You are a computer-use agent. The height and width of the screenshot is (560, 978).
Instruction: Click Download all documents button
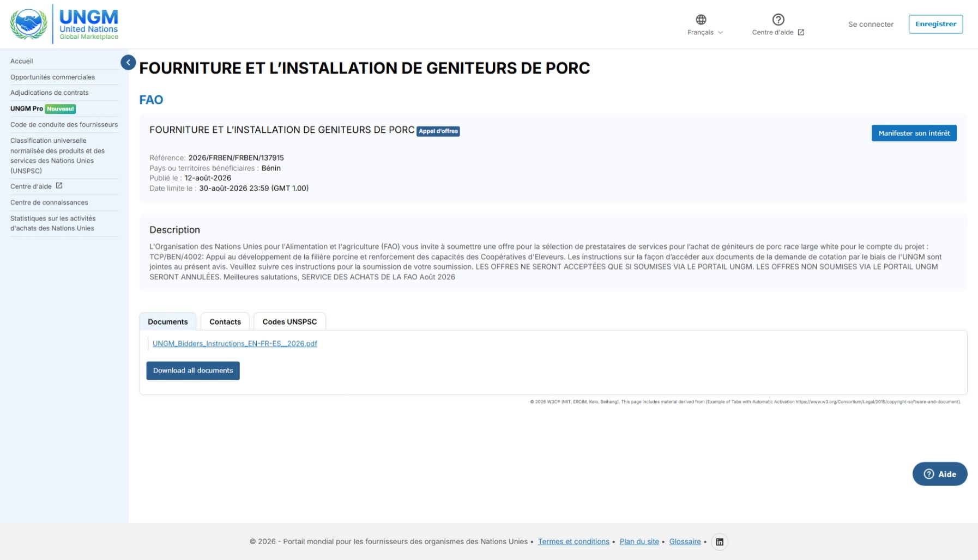[193, 371]
